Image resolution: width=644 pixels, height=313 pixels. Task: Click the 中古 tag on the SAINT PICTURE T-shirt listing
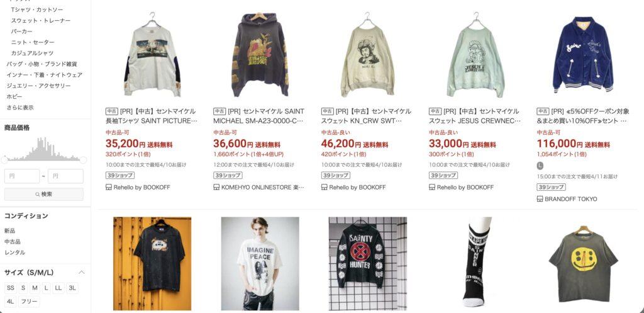(111, 111)
